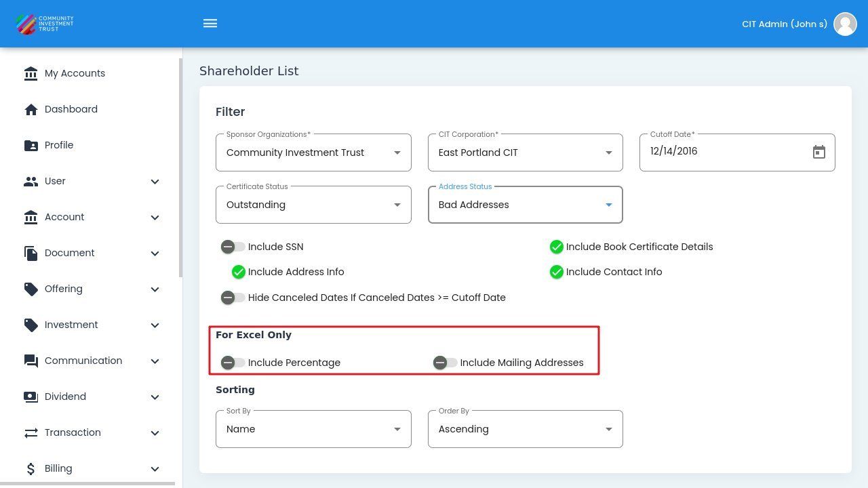This screenshot has width=868, height=488.
Task: Click the Profile folder icon
Action: pyautogui.click(x=31, y=146)
